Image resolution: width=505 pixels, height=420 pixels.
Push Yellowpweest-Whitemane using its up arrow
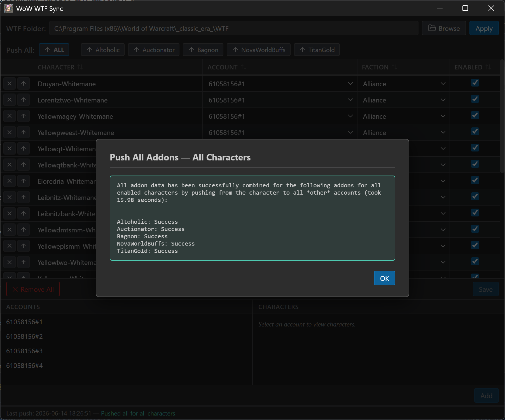(24, 132)
